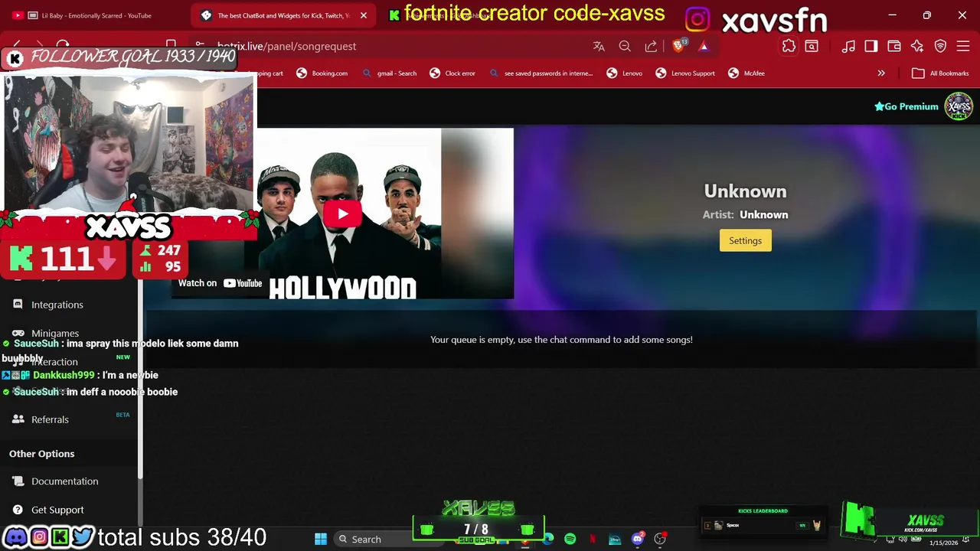Open the Xavss profile avatar menu
This screenshot has height=551, width=980.
pos(959,106)
